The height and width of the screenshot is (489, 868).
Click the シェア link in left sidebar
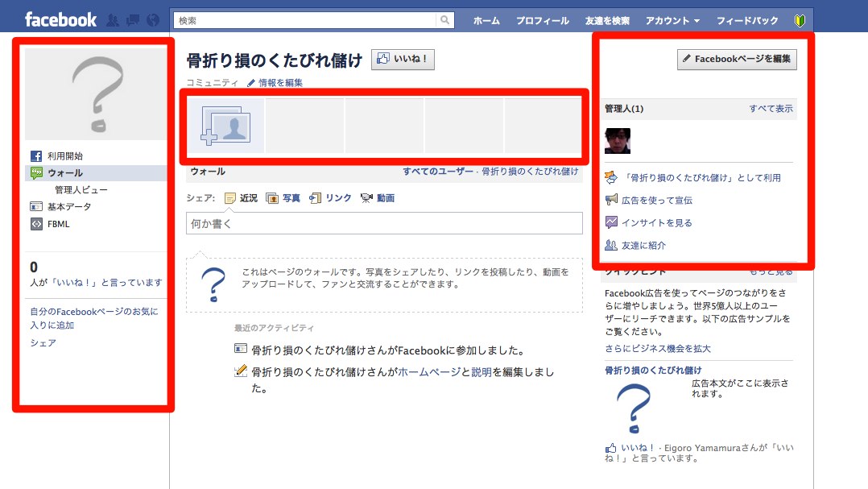43,343
